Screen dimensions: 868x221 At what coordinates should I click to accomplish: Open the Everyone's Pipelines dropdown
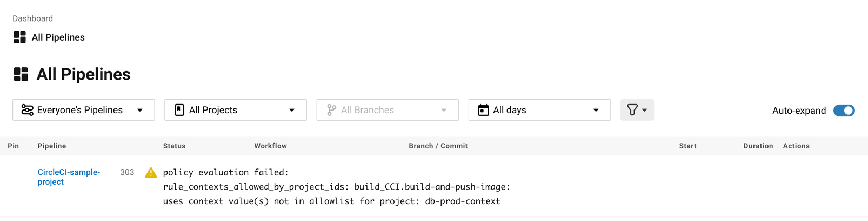click(x=84, y=110)
